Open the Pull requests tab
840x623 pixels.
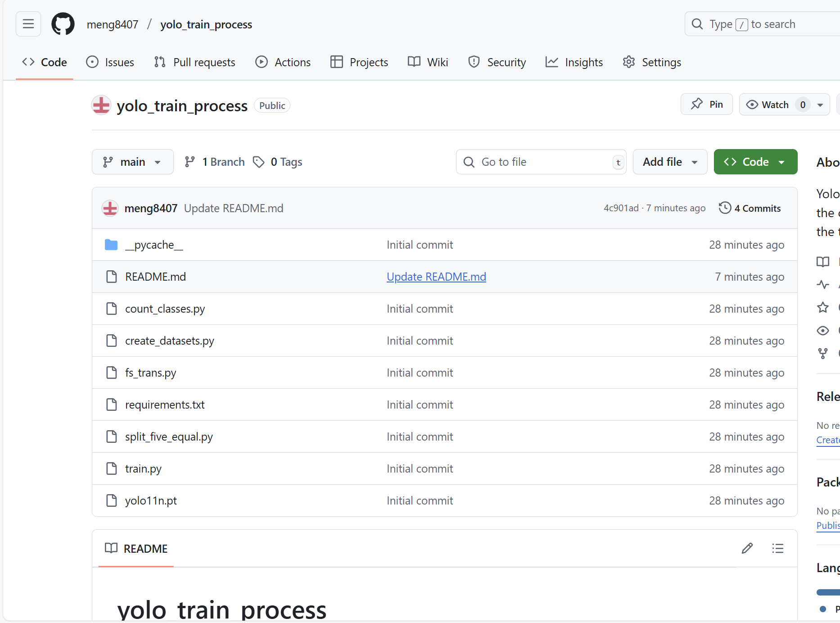tap(194, 62)
